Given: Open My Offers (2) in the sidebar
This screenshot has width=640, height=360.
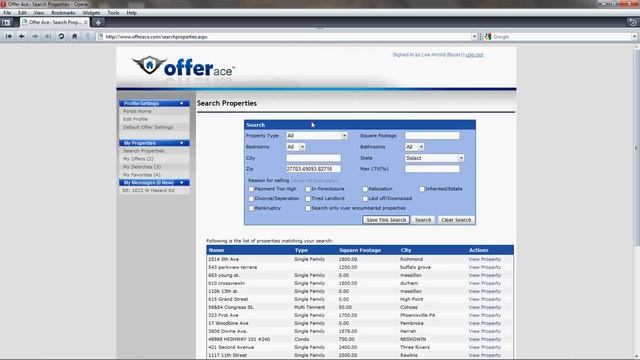Looking at the screenshot, I should [x=138, y=159].
